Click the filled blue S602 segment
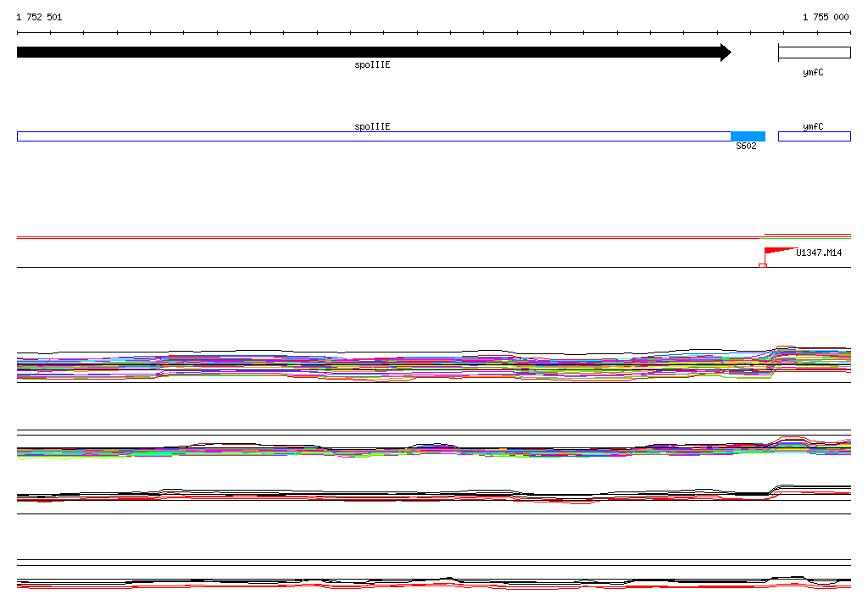 748,136
